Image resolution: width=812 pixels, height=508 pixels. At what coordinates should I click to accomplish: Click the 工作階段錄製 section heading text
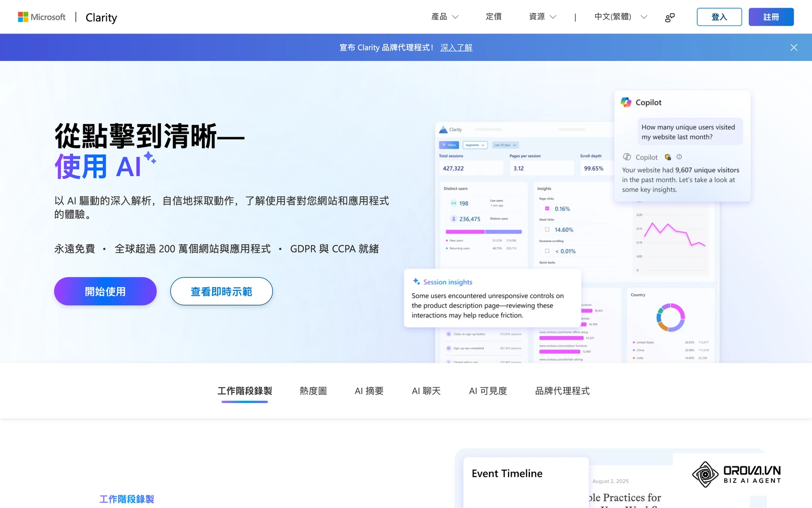[x=126, y=499]
